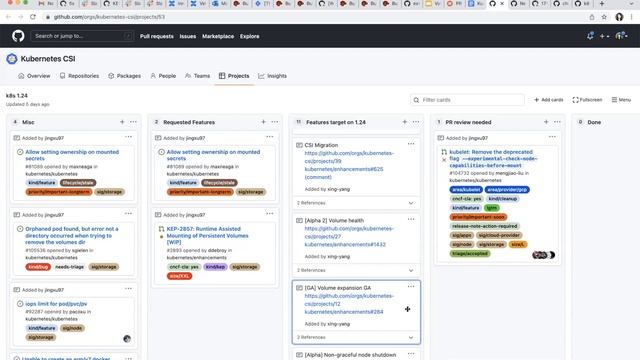Click the kind/kep purple label
This screenshot has width=640, height=360.
[x=215, y=267]
